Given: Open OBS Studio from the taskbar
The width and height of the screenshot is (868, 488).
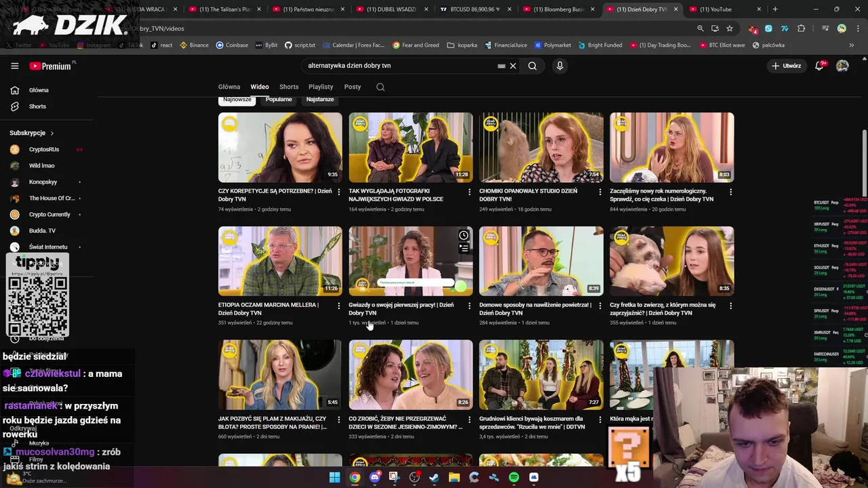Looking at the screenshot, I should click(414, 477).
